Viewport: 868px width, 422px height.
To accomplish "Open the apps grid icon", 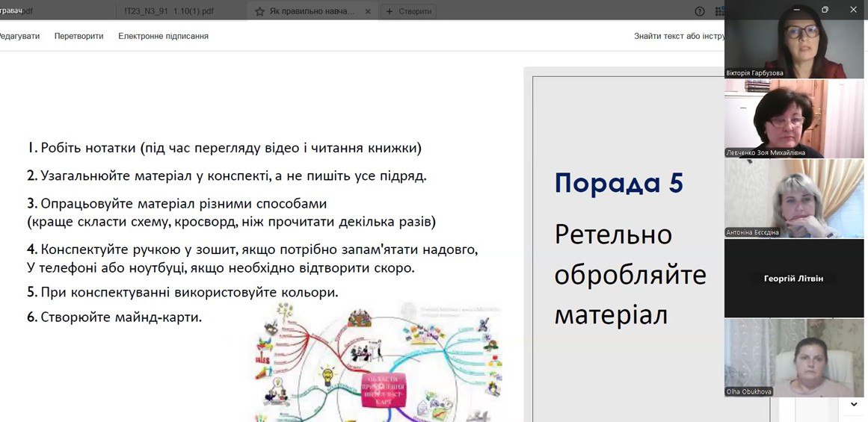I will point(719,11).
